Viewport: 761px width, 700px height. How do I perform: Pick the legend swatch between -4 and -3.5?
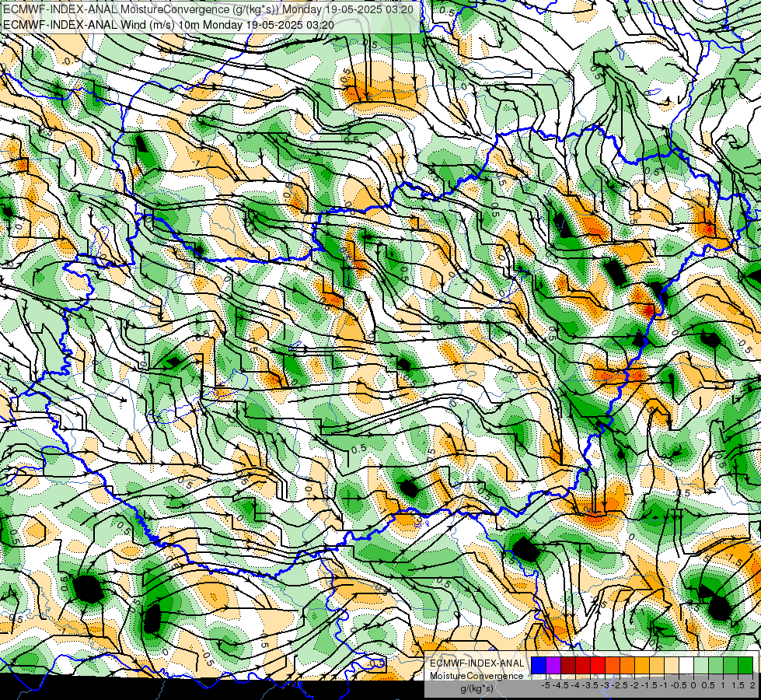coord(583,666)
